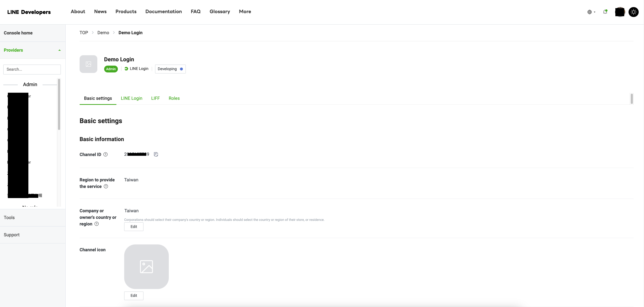Collapse the Providers section
The image size is (644, 307).
59,50
